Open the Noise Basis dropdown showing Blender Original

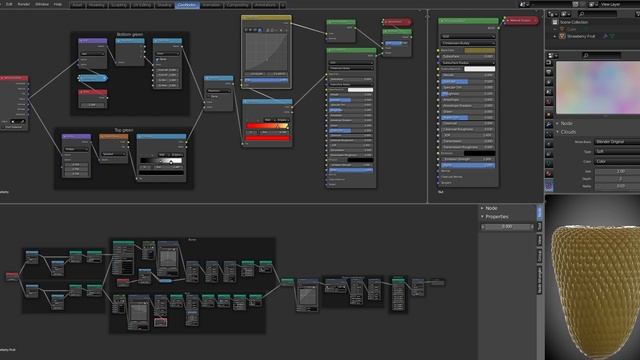tap(617, 142)
